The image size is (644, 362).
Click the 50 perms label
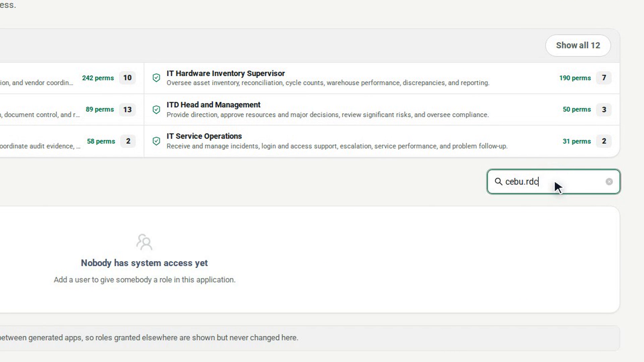pyautogui.click(x=577, y=109)
